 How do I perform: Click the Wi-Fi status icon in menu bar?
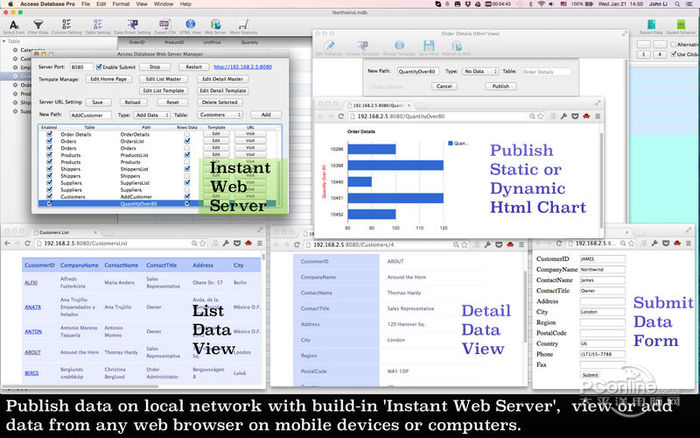click(541, 4)
